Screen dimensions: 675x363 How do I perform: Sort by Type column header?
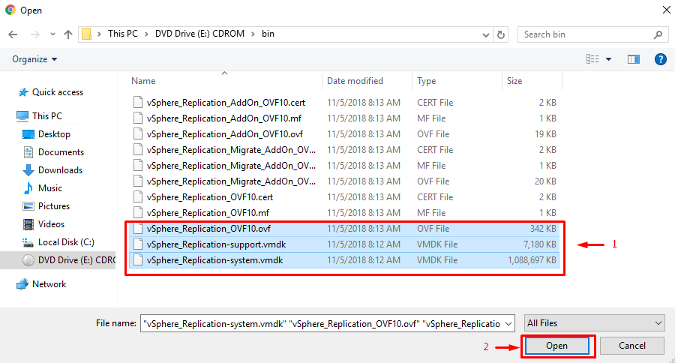pos(426,81)
